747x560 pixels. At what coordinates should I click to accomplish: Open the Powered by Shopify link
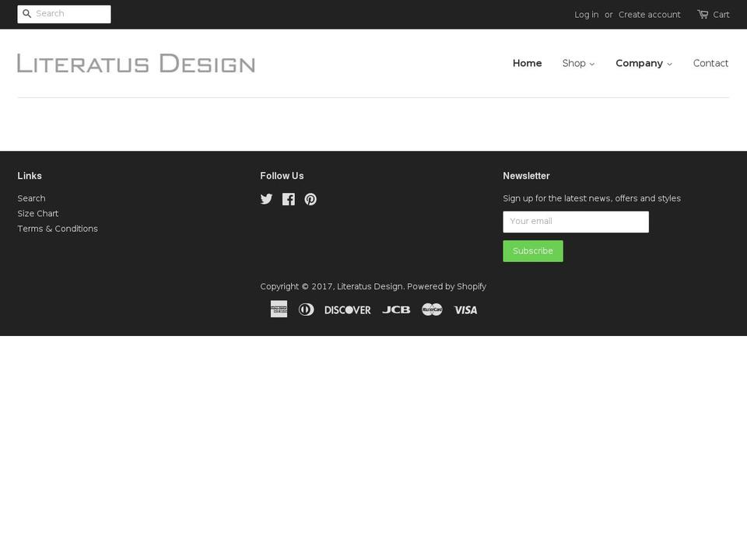pyautogui.click(x=447, y=287)
